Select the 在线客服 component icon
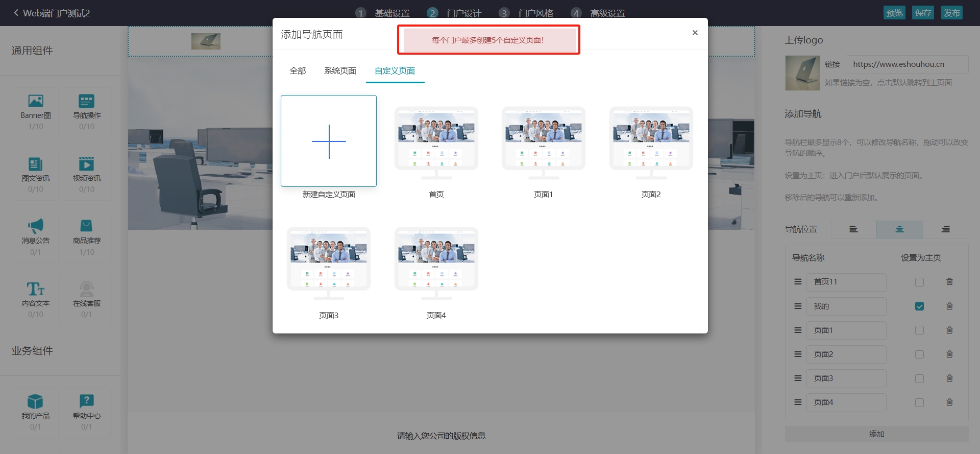Image resolution: width=980 pixels, height=454 pixels. 87,289
